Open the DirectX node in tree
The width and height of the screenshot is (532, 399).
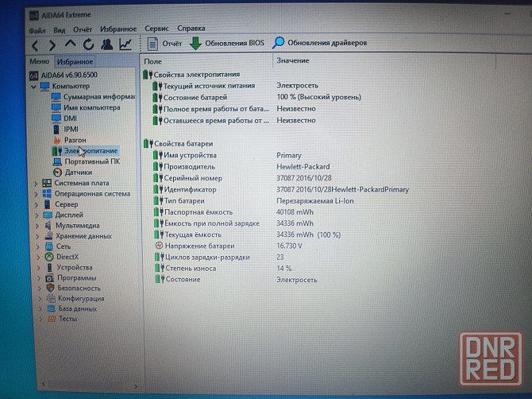67,257
